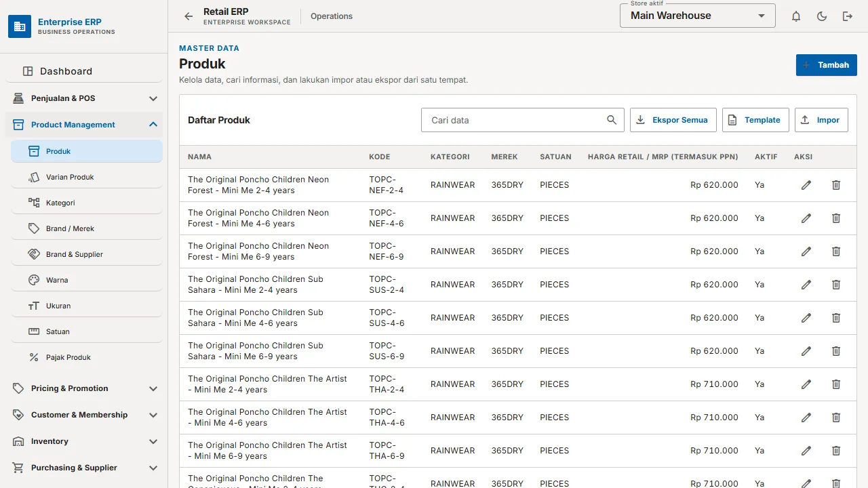
Task: Click the search magnifier in Cari data
Action: coord(612,120)
